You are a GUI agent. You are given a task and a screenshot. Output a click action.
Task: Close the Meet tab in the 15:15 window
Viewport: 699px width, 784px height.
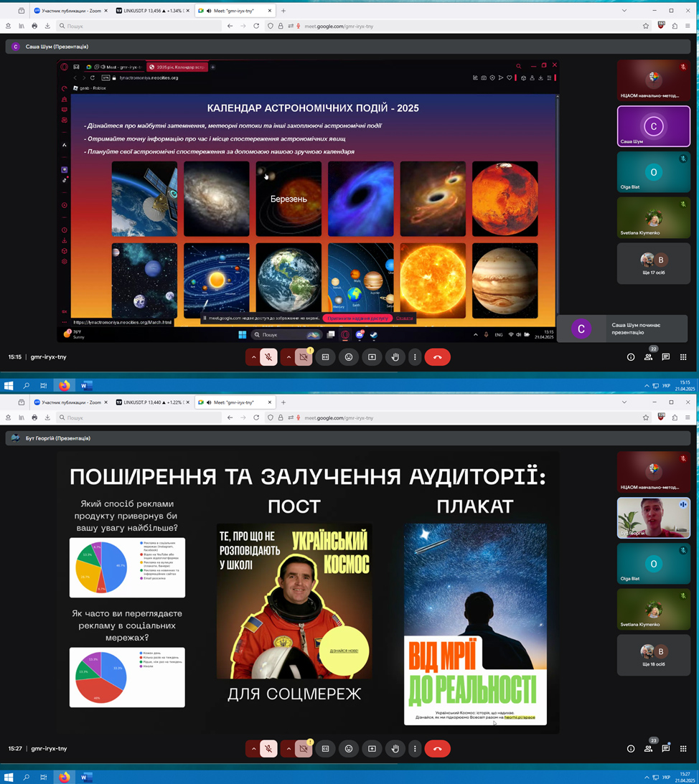(270, 11)
